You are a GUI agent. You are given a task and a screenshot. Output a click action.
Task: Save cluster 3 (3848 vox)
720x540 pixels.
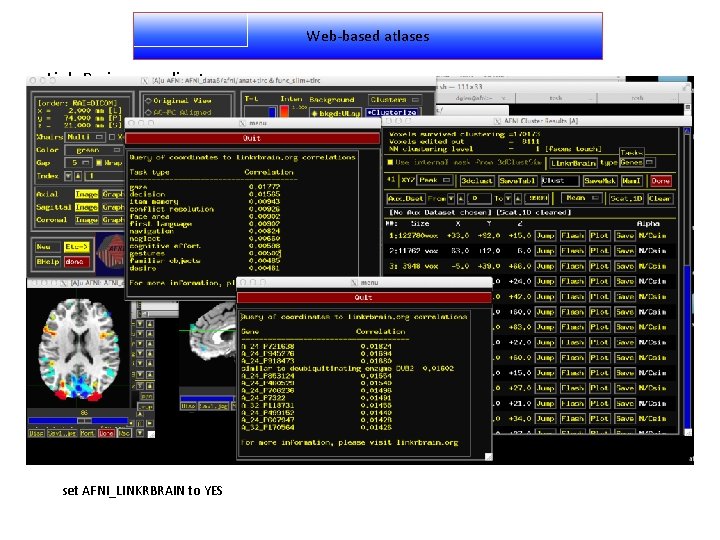click(x=625, y=266)
